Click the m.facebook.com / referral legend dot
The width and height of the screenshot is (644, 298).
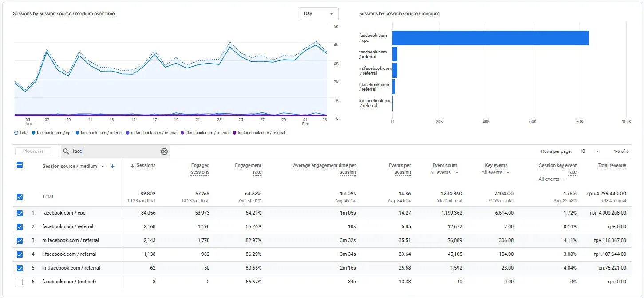coord(128,133)
